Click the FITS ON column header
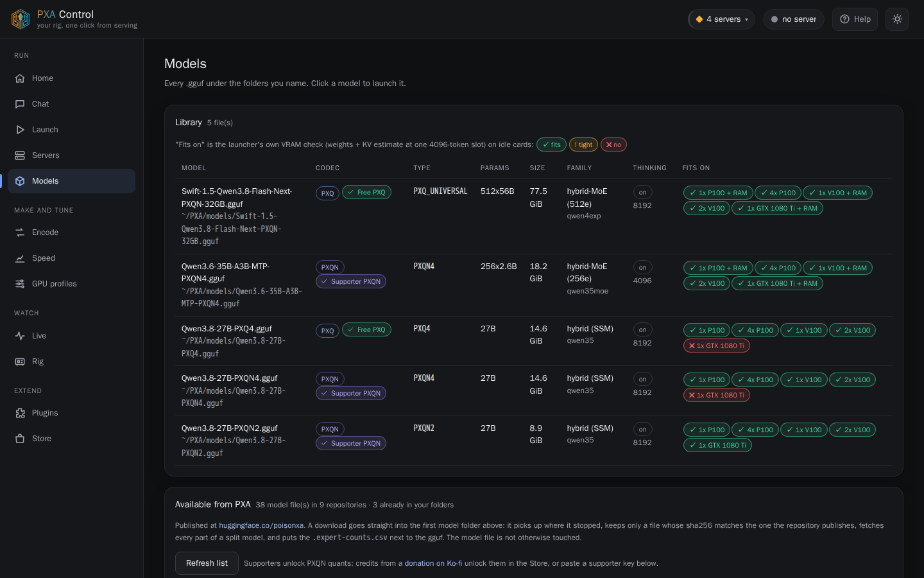924x578 pixels. click(x=696, y=168)
